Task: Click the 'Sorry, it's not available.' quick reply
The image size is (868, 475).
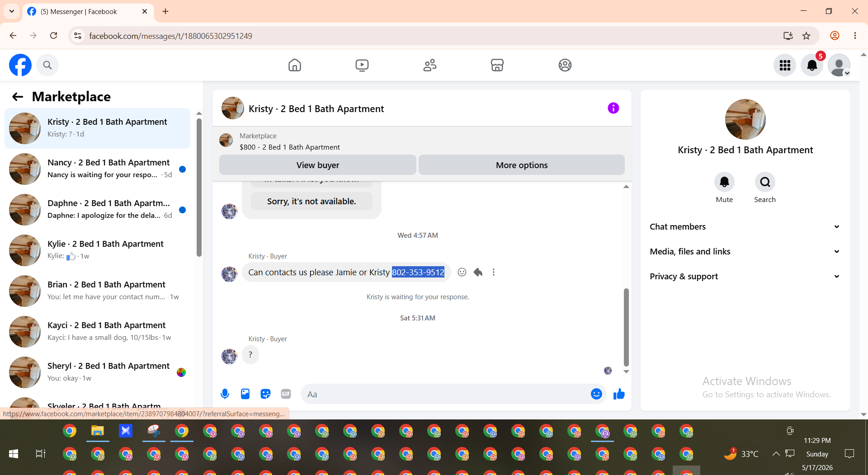Action: (x=311, y=202)
